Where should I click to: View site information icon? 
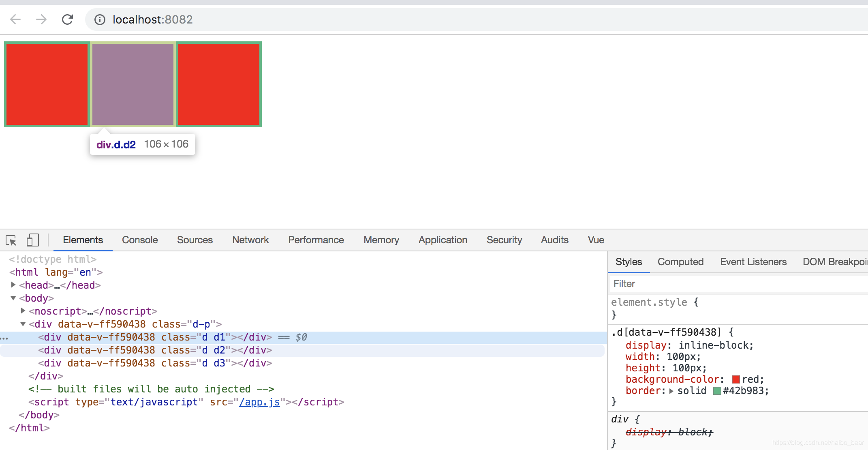click(x=100, y=19)
